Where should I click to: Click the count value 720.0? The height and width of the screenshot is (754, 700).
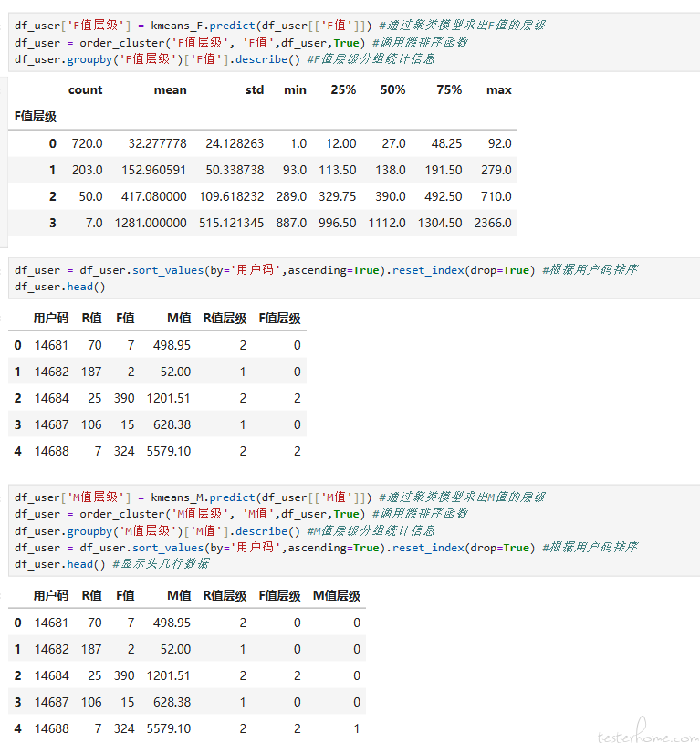point(86,143)
